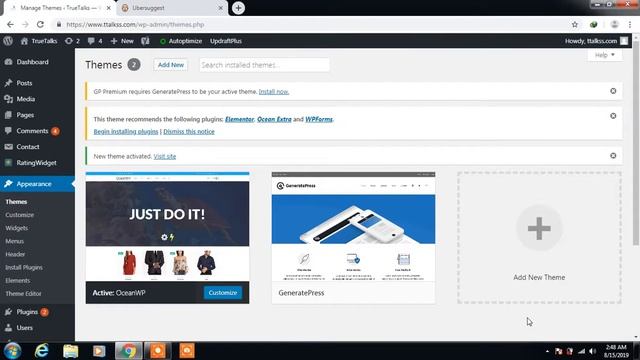Open the WordPress logo menu
The image size is (640, 360).
pos(8,41)
